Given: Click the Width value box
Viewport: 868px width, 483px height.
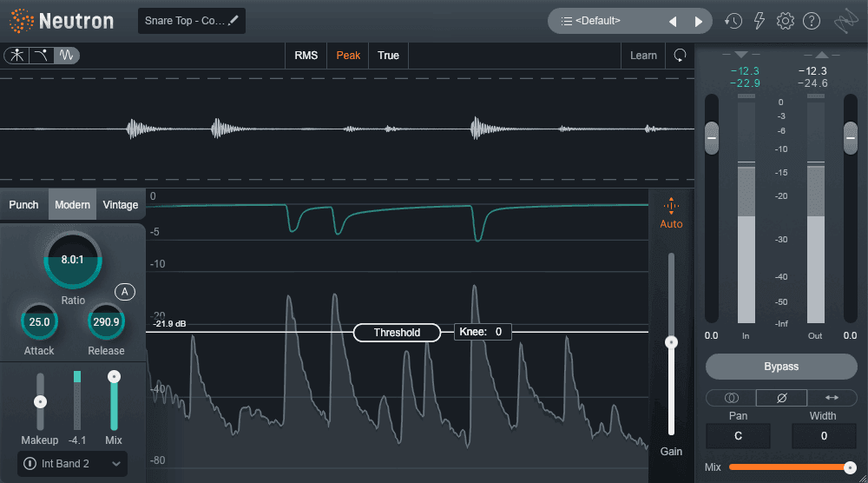Looking at the screenshot, I should point(824,436).
